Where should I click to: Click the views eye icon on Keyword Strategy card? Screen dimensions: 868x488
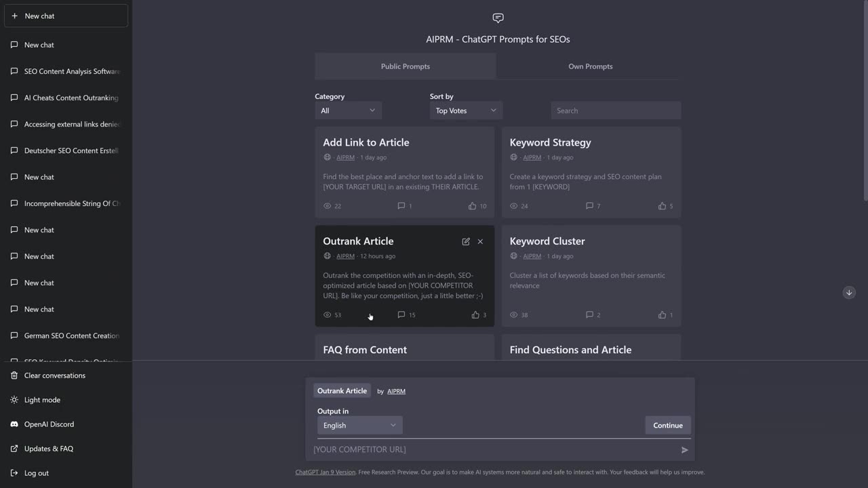point(514,205)
